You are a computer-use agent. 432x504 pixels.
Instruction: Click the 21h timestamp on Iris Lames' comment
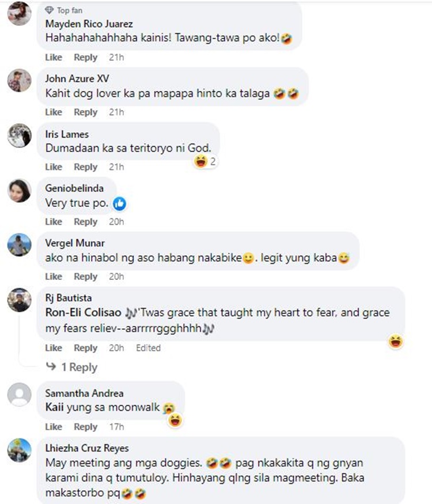(x=116, y=167)
